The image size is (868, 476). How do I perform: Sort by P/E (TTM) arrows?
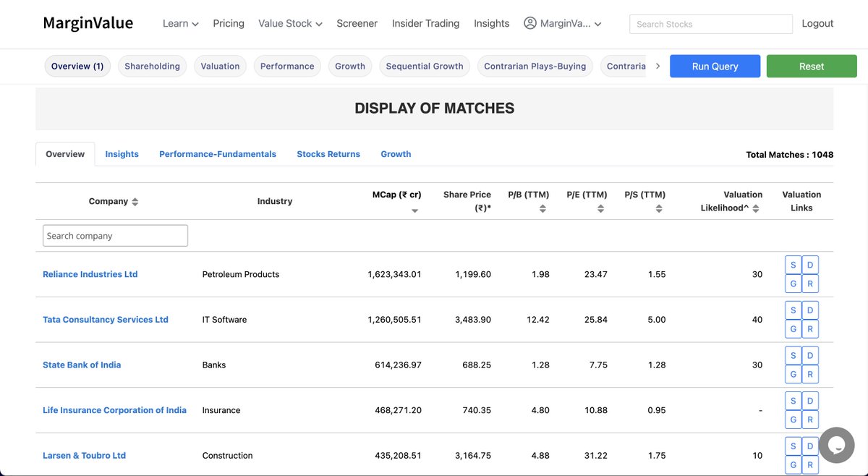(x=601, y=208)
